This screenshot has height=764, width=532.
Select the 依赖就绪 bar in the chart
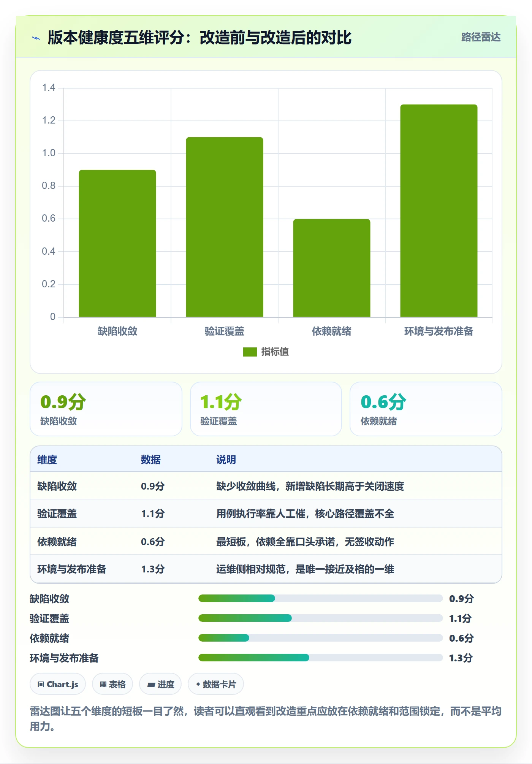coord(332,268)
